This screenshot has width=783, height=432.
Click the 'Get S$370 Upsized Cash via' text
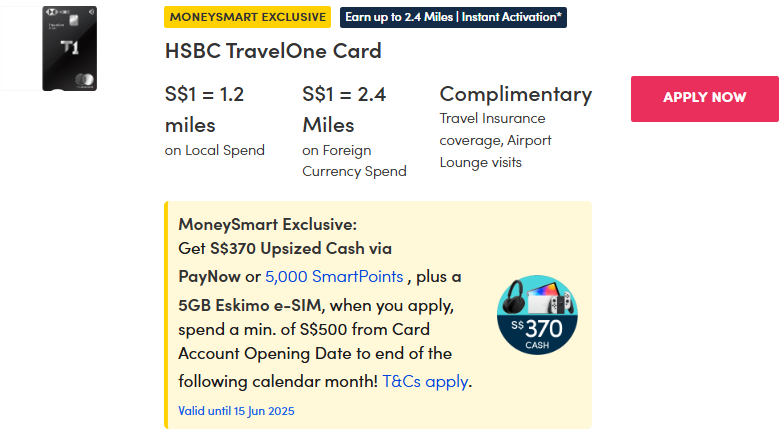click(x=284, y=248)
